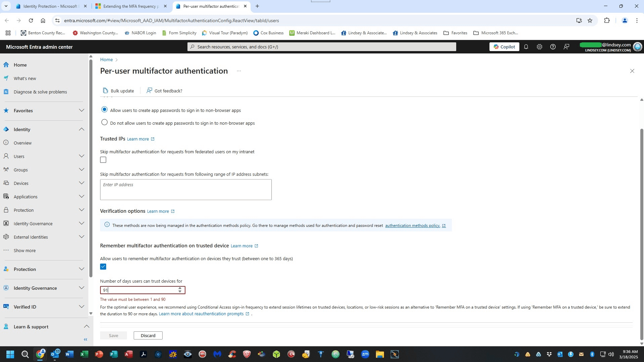Collapse the Learn & support section
The width and height of the screenshot is (644, 362).
(86, 326)
